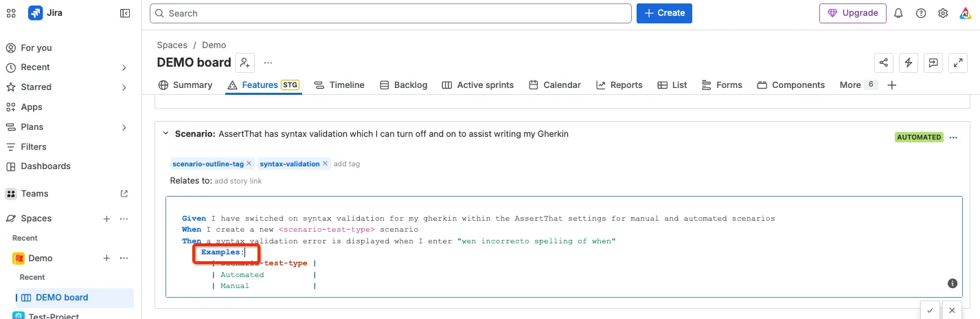Viewport: 980px width, 319px height.
Task: Open the help question mark icon
Action: click(921, 13)
